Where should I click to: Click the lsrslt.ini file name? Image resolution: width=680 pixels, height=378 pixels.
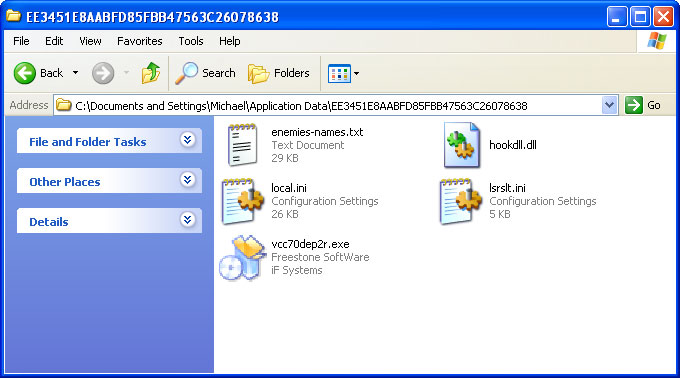507,188
